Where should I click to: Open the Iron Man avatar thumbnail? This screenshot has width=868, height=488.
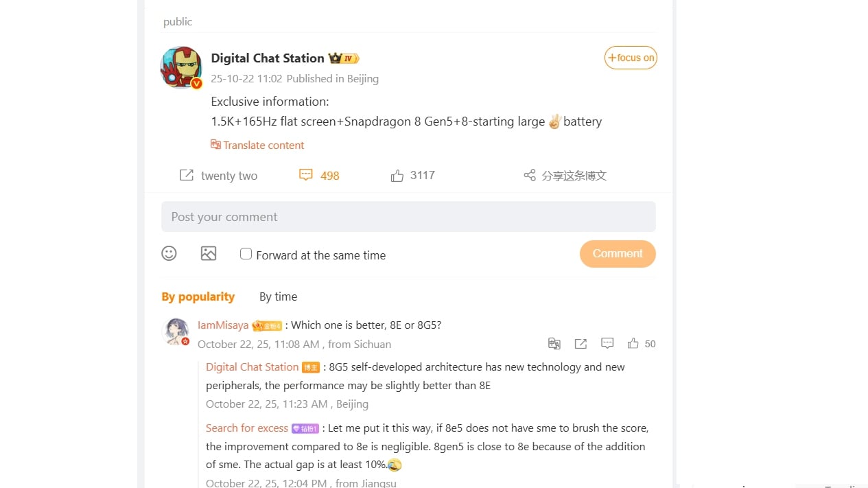click(x=181, y=67)
